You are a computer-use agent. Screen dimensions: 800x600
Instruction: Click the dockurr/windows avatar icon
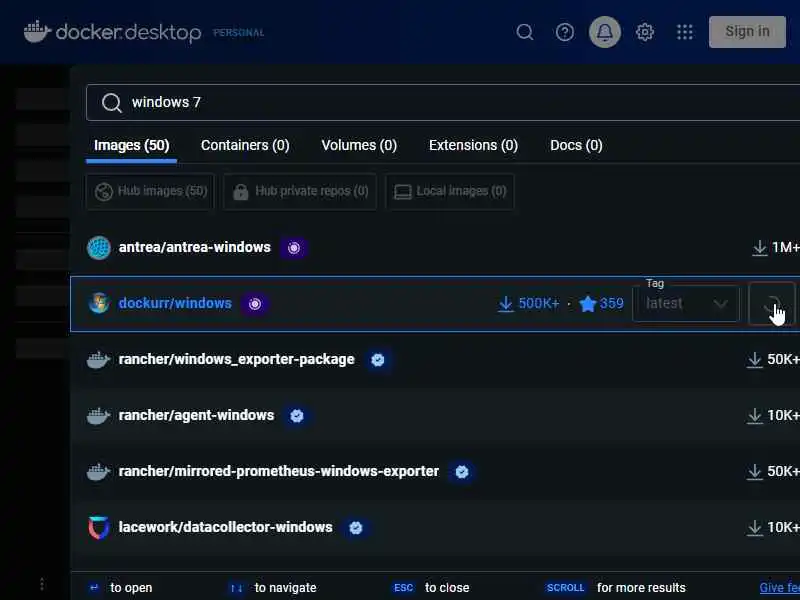pos(98,304)
